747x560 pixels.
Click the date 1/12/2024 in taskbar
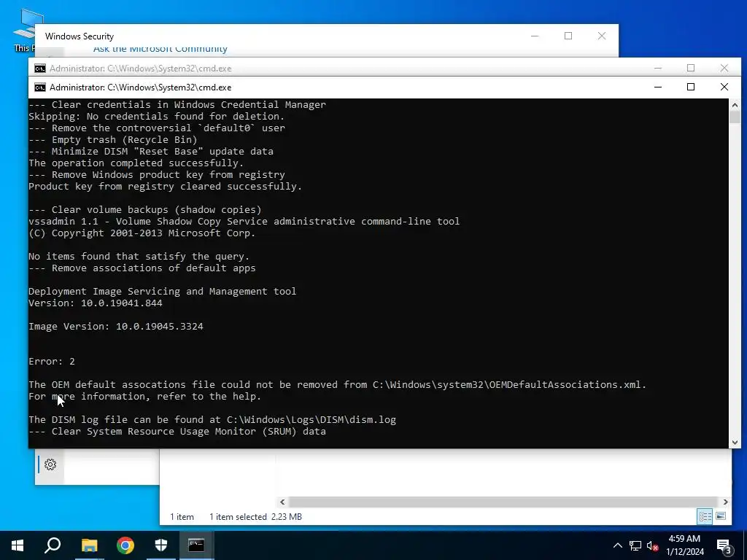[x=685, y=552]
